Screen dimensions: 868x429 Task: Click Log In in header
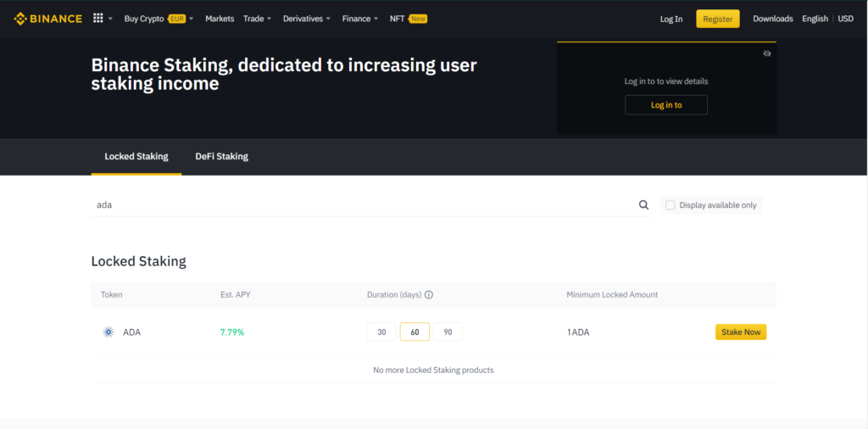tap(671, 19)
